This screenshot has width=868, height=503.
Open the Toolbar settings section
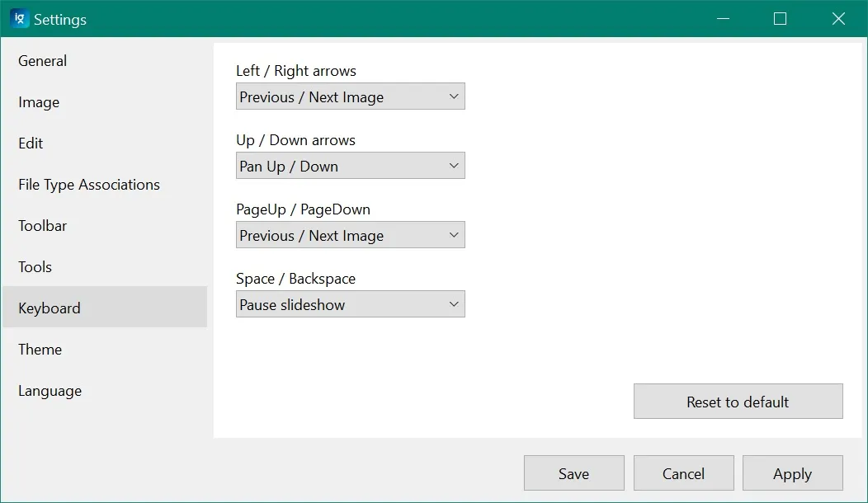click(x=105, y=226)
